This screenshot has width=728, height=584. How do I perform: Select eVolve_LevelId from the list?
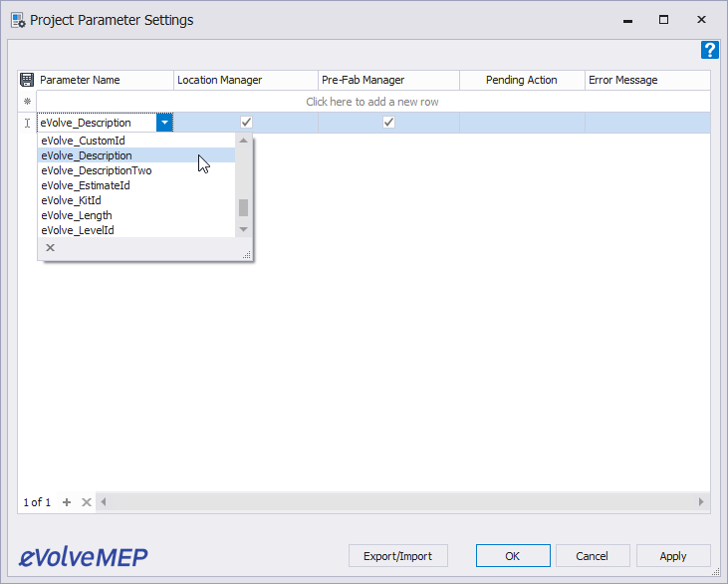136,230
